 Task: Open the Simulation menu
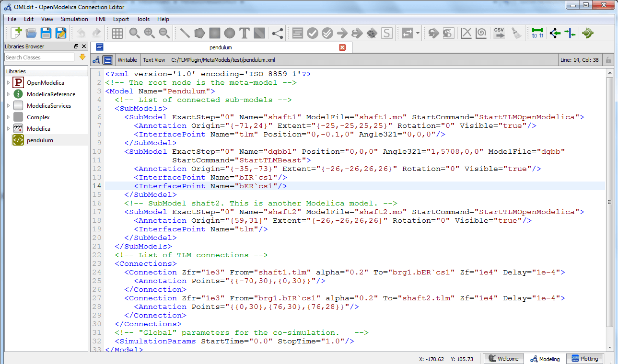(74, 19)
